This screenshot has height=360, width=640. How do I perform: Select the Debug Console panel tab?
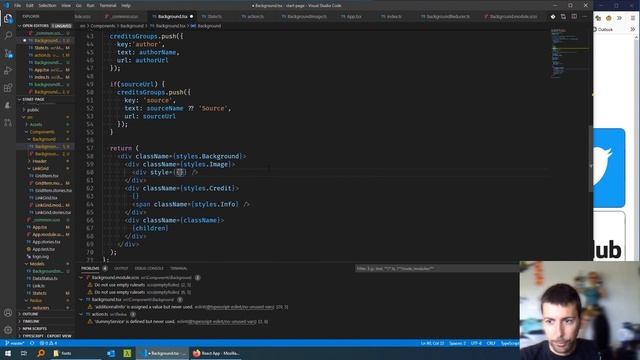(x=149, y=269)
